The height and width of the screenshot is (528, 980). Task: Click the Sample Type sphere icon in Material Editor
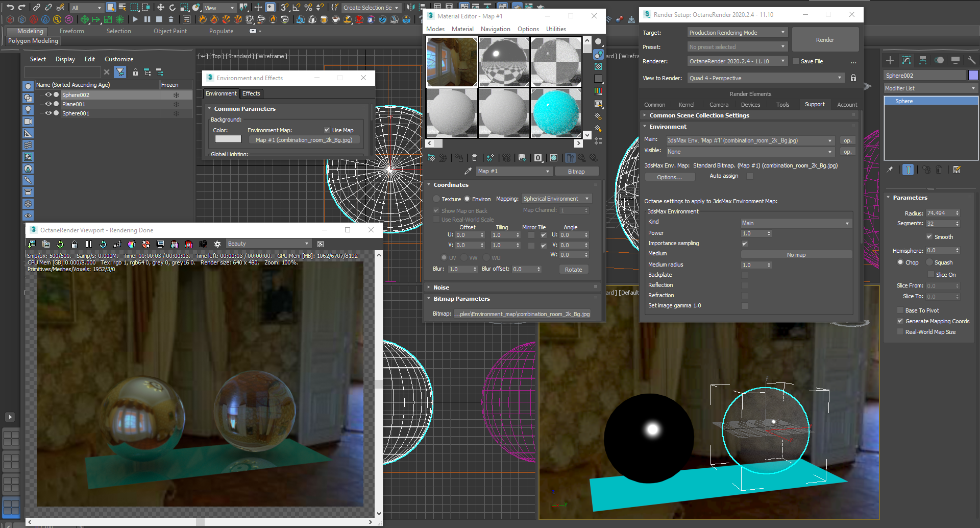[598, 42]
